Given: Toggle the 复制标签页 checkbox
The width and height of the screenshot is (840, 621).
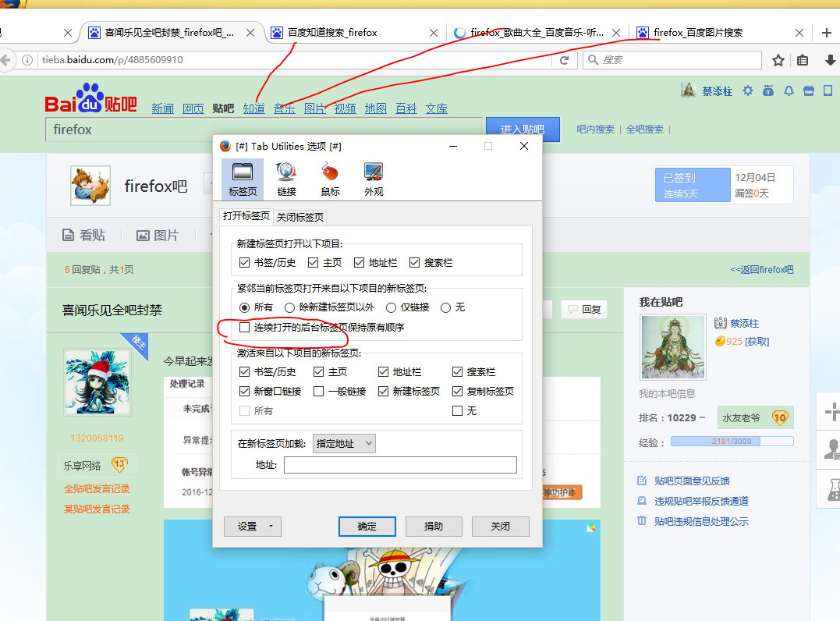Looking at the screenshot, I should pyautogui.click(x=457, y=391).
